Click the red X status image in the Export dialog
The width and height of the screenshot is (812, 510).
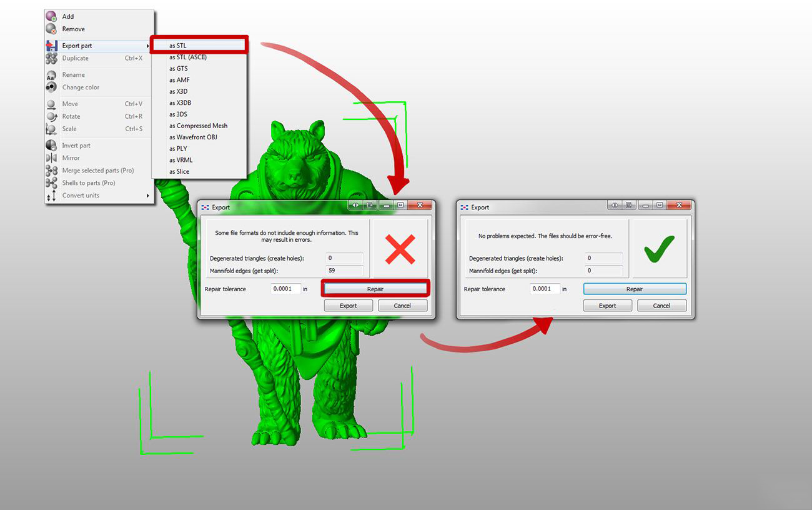coord(400,249)
